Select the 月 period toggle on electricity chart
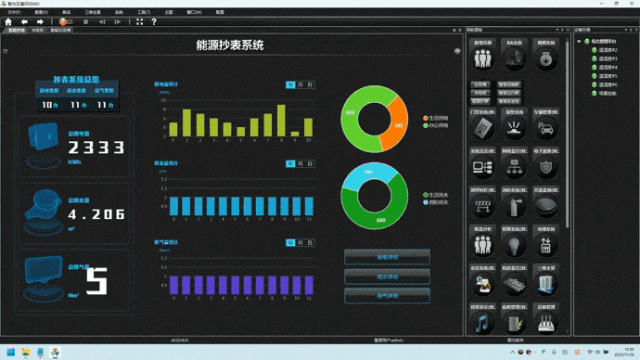 300,85
